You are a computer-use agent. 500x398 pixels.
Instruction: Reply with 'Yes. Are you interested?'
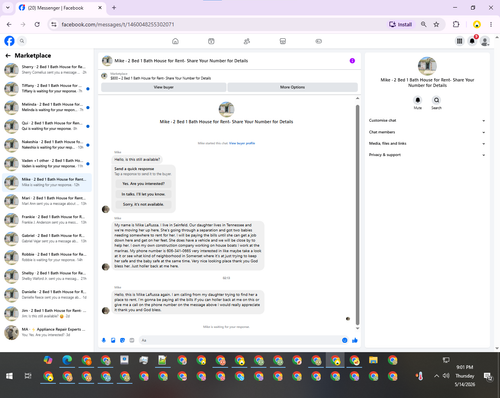tap(143, 184)
